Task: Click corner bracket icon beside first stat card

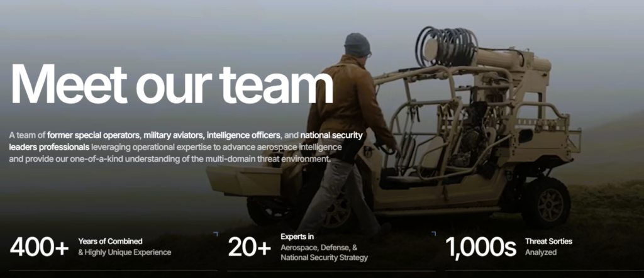Action: click(215, 235)
